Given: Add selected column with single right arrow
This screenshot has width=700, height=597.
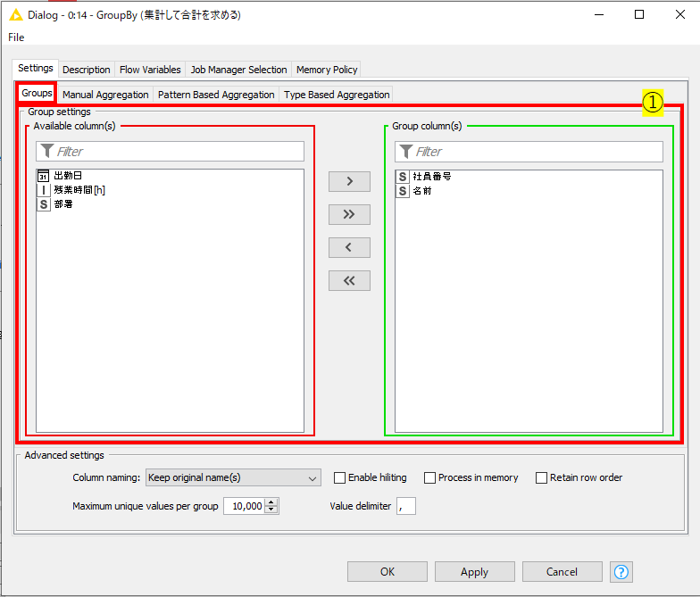Looking at the screenshot, I should tap(349, 181).
